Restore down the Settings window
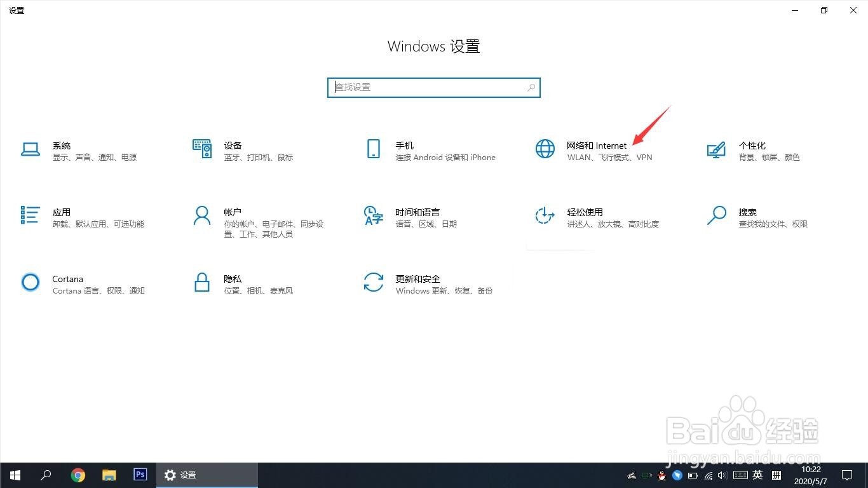The height and width of the screenshot is (488, 868). [824, 10]
